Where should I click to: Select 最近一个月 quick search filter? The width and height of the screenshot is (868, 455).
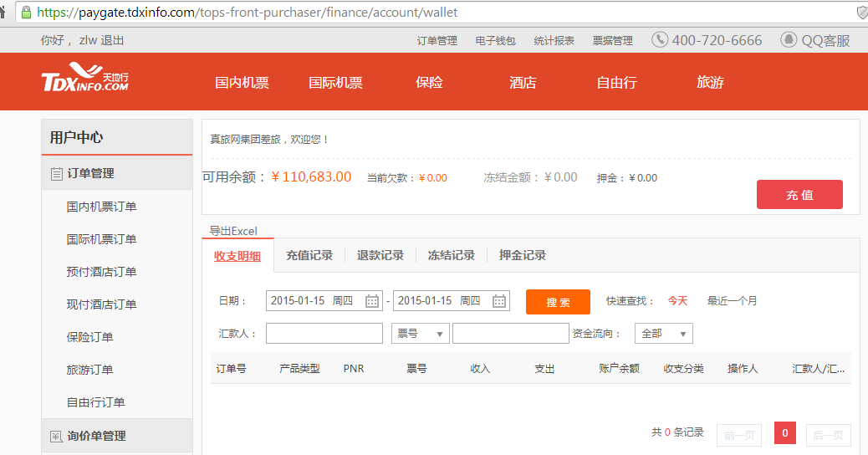(x=732, y=300)
